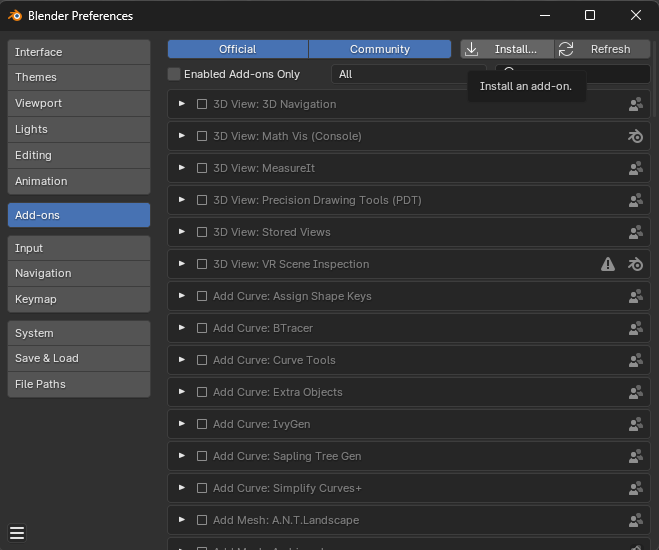Open Save & Load preferences

pyautogui.click(x=79, y=358)
